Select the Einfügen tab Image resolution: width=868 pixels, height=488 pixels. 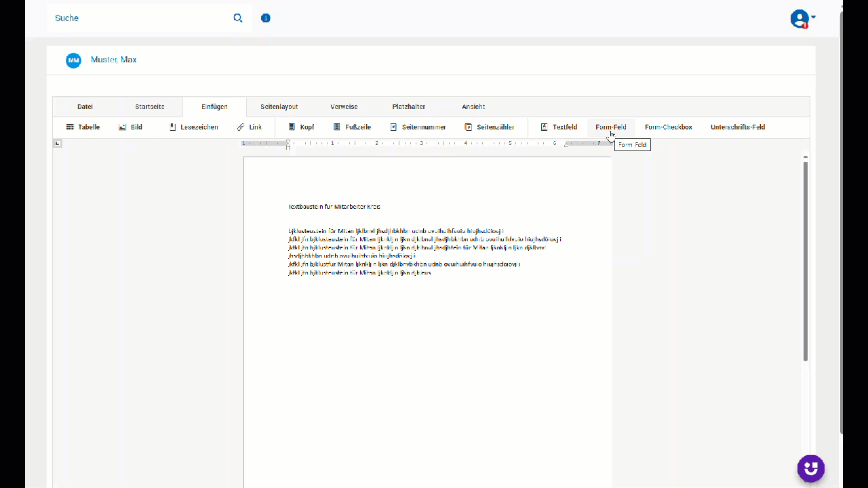coord(214,107)
